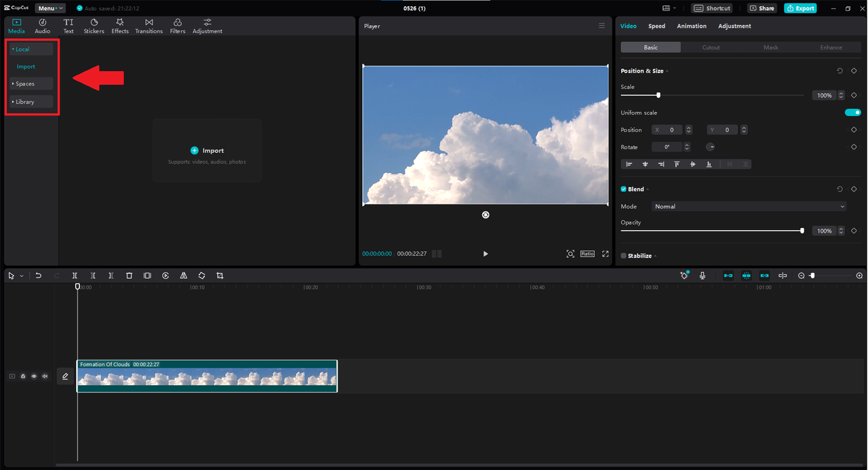This screenshot has height=470, width=868.
Task: Click the Opacity slider handle
Action: [802, 231]
